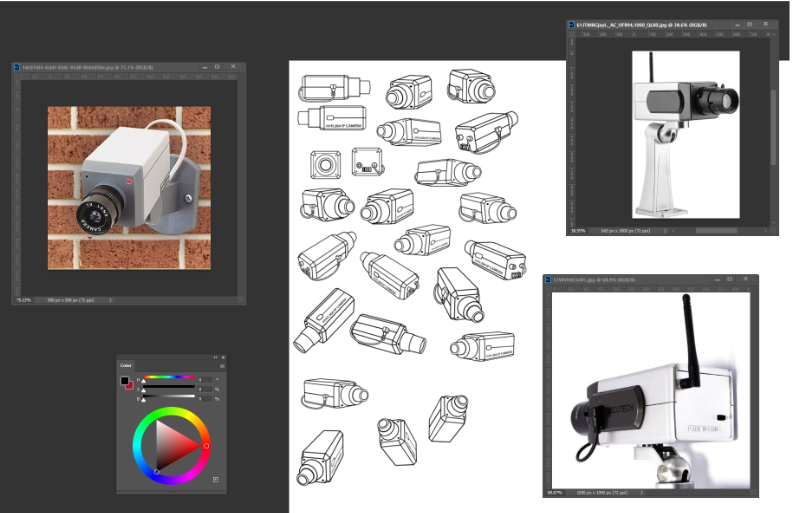Click the Brightness percent input field
The height and width of the screenshot is (513, 794).
coord(205,399)
